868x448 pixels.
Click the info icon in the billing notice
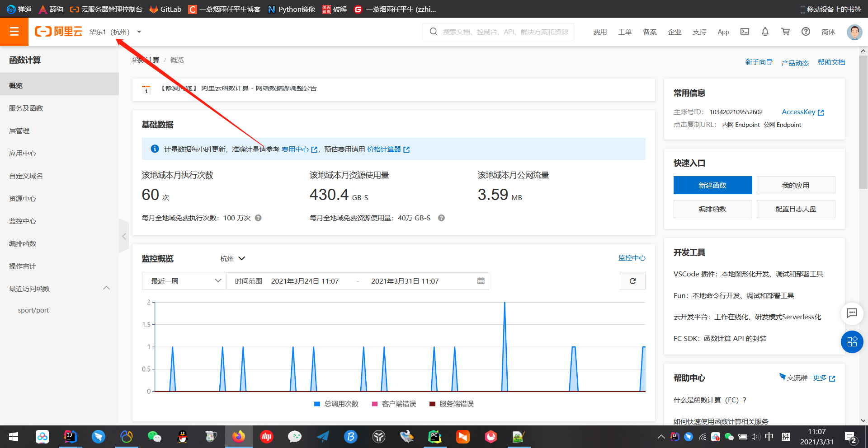(x=155, y=149)
